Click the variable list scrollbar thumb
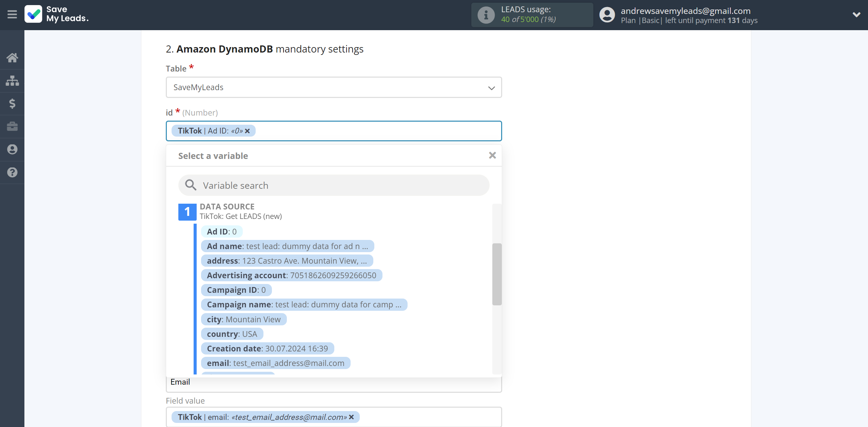Screen dimensions: 868x427 tap(497, 274)
